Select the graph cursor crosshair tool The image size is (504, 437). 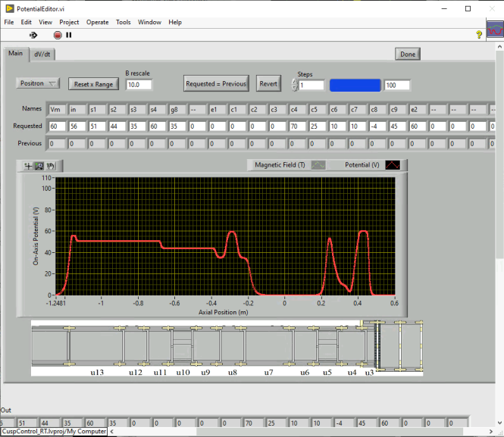tap(29, 166)
